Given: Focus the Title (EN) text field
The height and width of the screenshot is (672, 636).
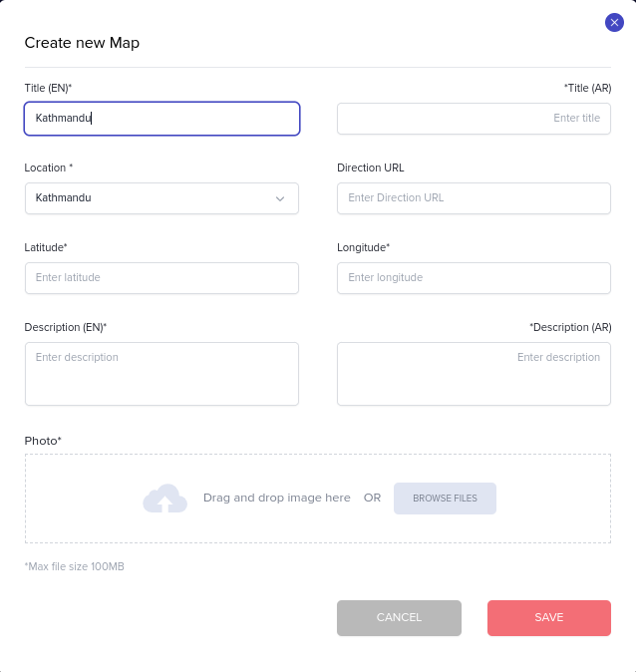Looking at the screenshot, I should (161, 119).
